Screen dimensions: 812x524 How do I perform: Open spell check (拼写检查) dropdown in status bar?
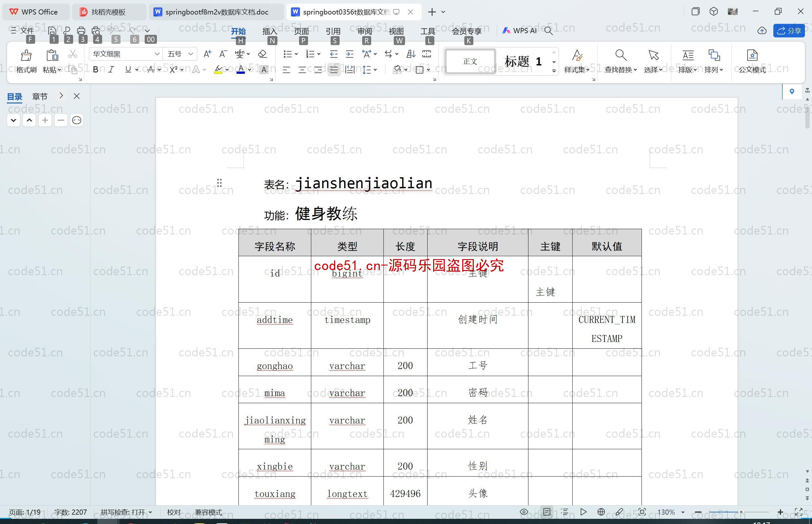pyautogui.click(x=127, y=512)
